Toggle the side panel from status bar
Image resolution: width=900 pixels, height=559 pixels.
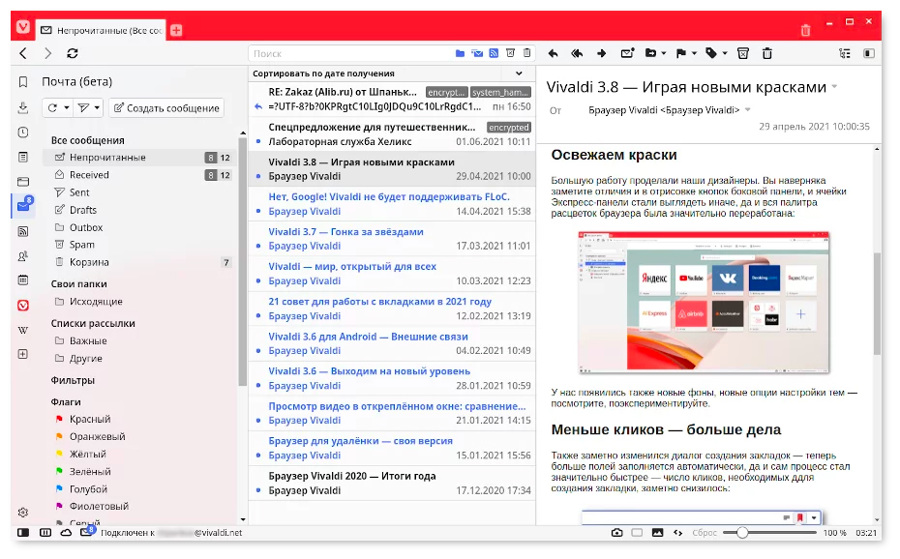[24, 533]
